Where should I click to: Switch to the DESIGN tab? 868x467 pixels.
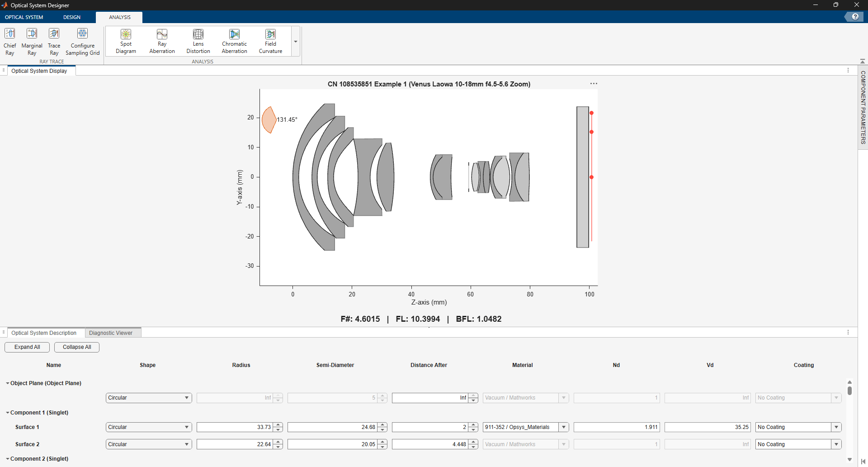coord(72,17)
